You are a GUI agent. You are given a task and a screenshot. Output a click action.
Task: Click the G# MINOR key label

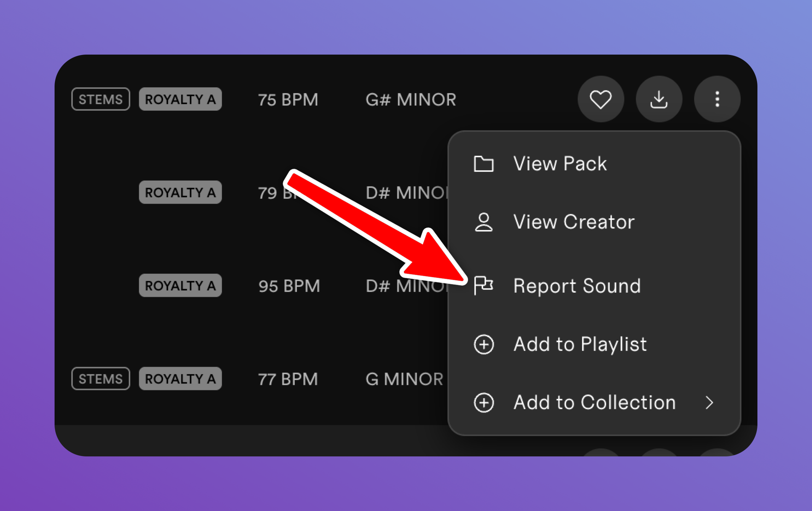pyautogui.click(x=411, y=100)
